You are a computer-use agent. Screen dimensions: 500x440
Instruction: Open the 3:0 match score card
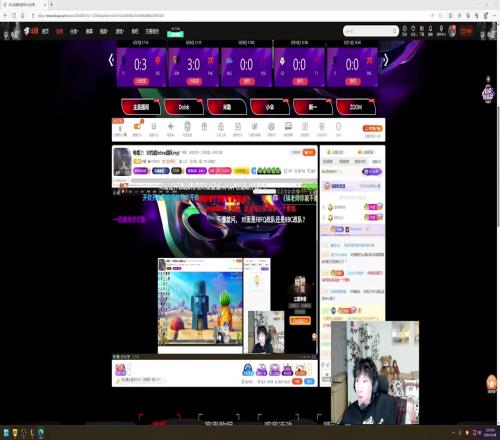click(x=194, y=67)
